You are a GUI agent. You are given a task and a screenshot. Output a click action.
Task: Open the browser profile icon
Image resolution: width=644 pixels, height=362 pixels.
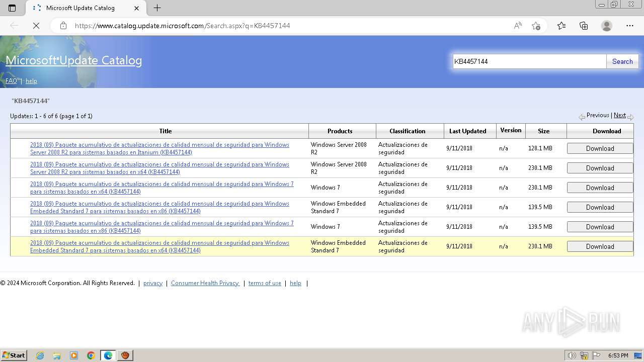click(x=607, y=26)
